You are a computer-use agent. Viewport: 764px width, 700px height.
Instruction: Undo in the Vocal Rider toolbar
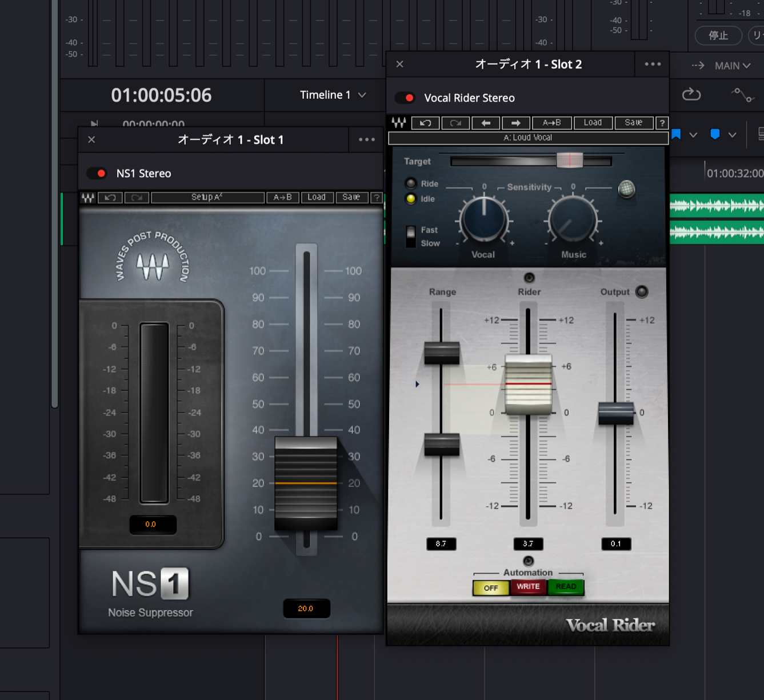coord(425,123)
